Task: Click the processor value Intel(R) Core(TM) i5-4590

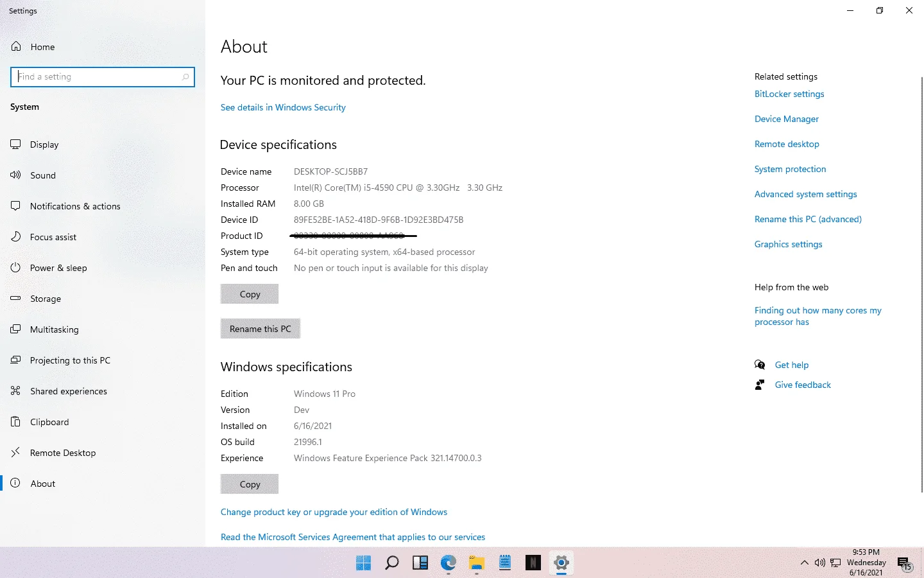Action: coord(398,188)
